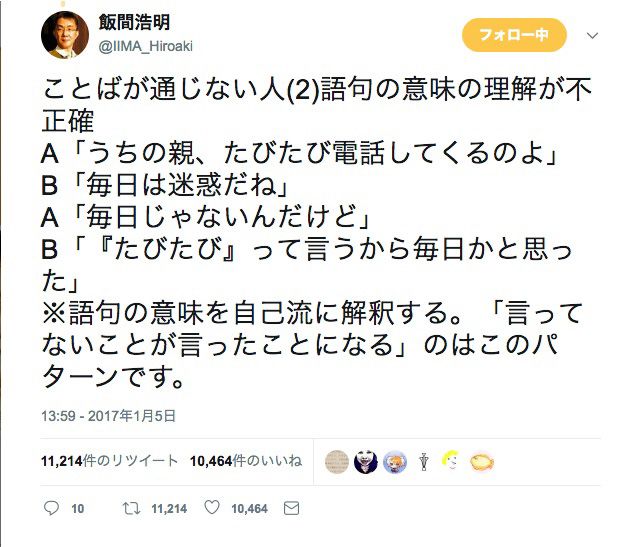Click the yellow-haired liker avatar
This screenshot has width=640, height=547.
452,461
